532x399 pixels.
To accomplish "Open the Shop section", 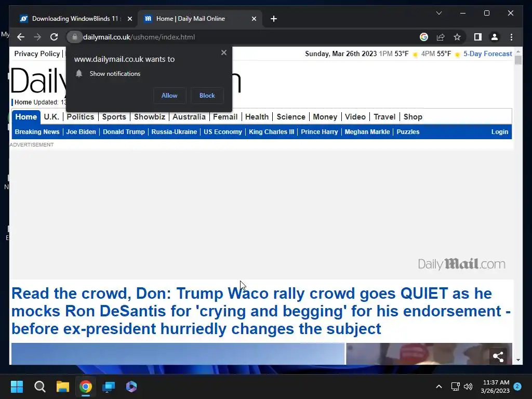I will point(413,117).
